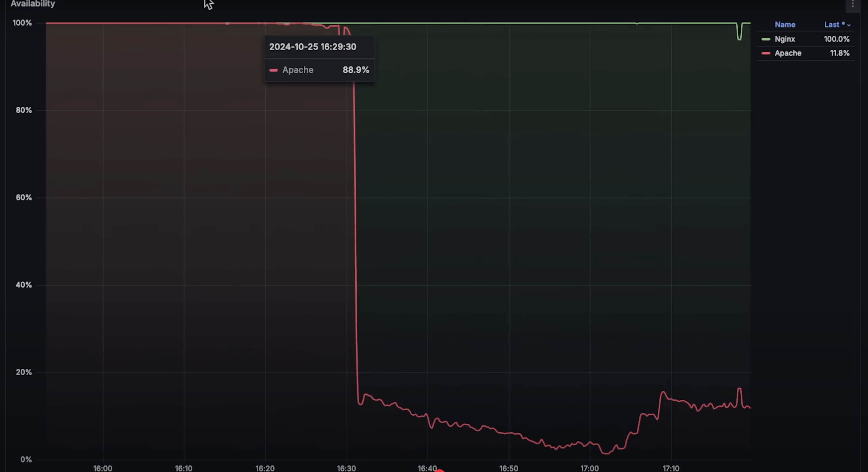Click the Name legend column header
Image resolution: width=868 pixels, height=472 pixels.
click(x=785, y=25)
